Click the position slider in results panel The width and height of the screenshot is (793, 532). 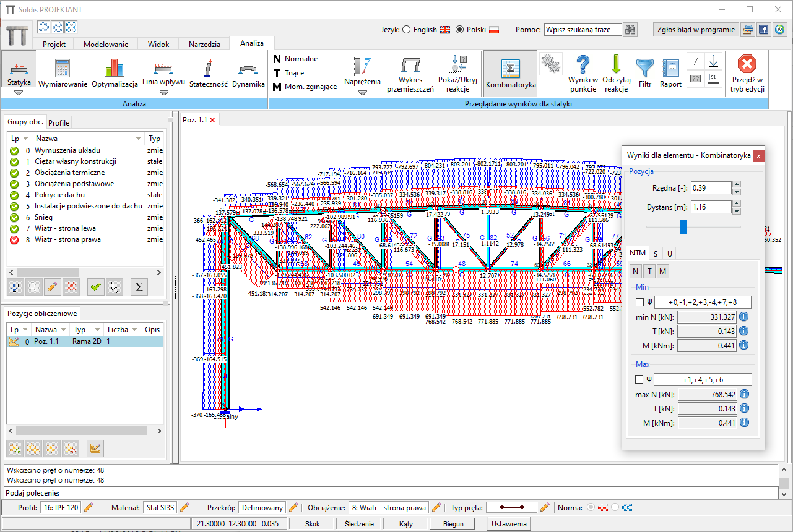683,226
